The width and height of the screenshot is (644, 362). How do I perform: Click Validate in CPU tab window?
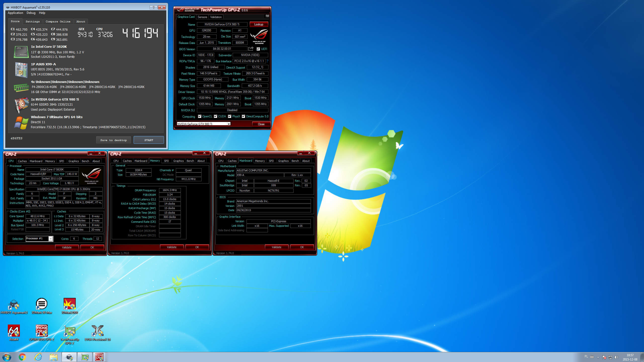point(67,247)
